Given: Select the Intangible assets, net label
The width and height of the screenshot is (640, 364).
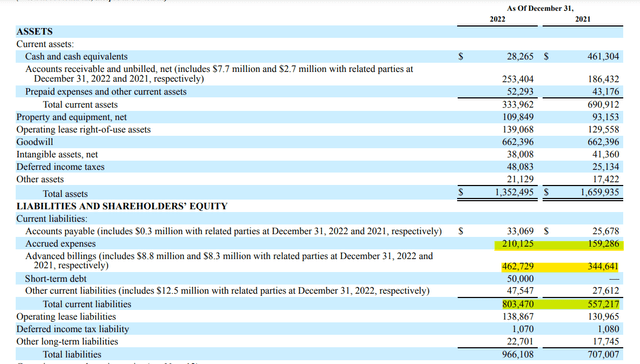Looking at the screenshot, I should tap(57, 154).
